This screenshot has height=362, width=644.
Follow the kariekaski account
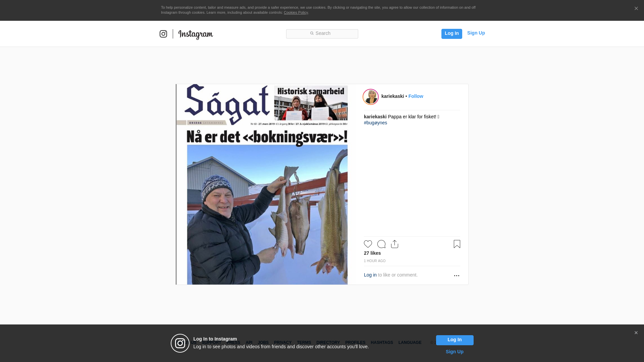point(416,96)
